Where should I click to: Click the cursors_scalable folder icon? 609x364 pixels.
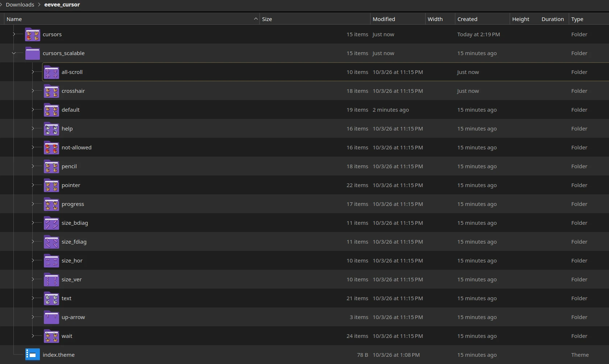click(33, 53)
